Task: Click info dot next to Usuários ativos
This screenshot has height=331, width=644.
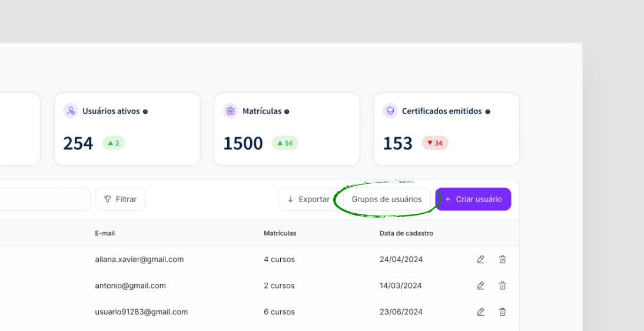Action: pos(145,111)
